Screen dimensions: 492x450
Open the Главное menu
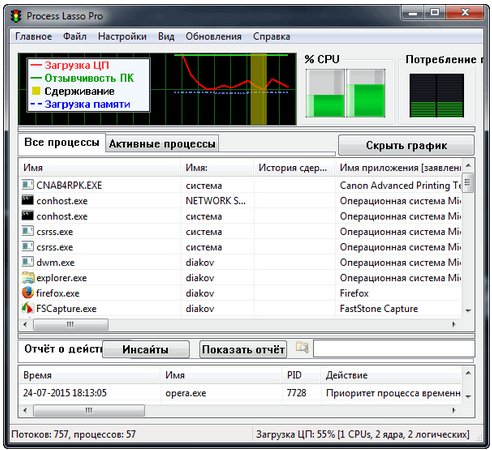[x=34, y=36]
